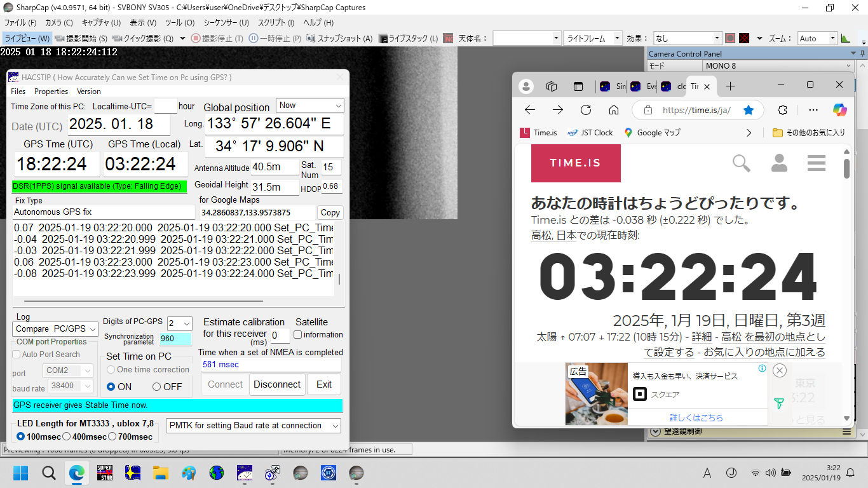Open the Time.is hamburger menu
The width and height of the screenshot is (868, 488).
816,163
